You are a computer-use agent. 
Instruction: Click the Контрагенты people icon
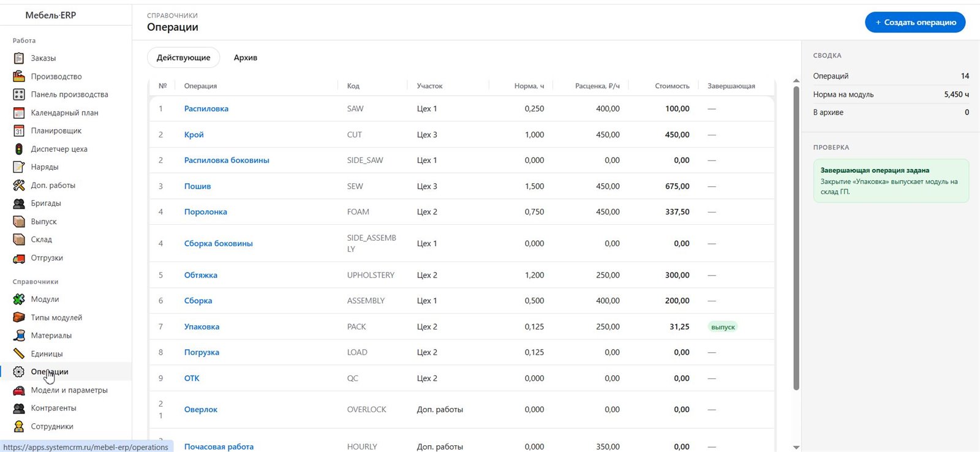coord(19,408)
